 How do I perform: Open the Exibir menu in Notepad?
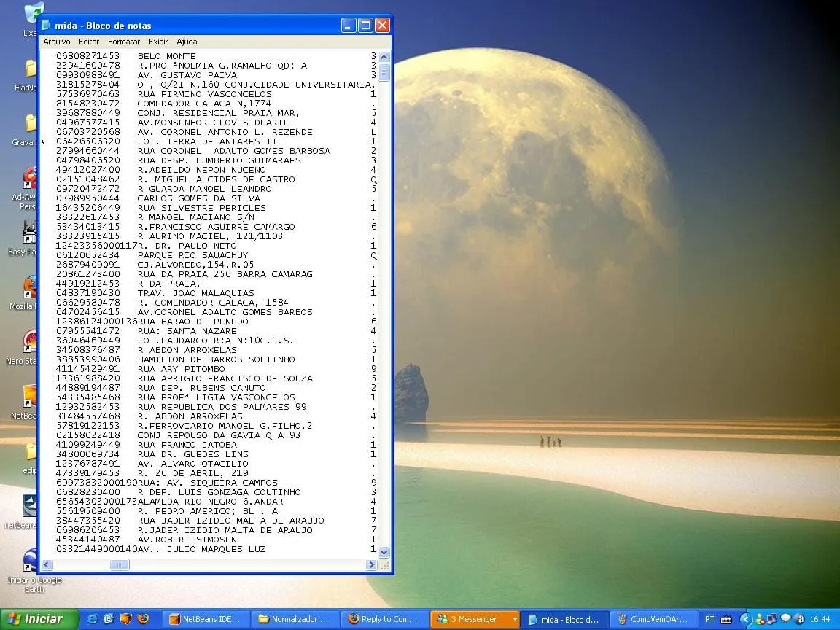[158, 42]
